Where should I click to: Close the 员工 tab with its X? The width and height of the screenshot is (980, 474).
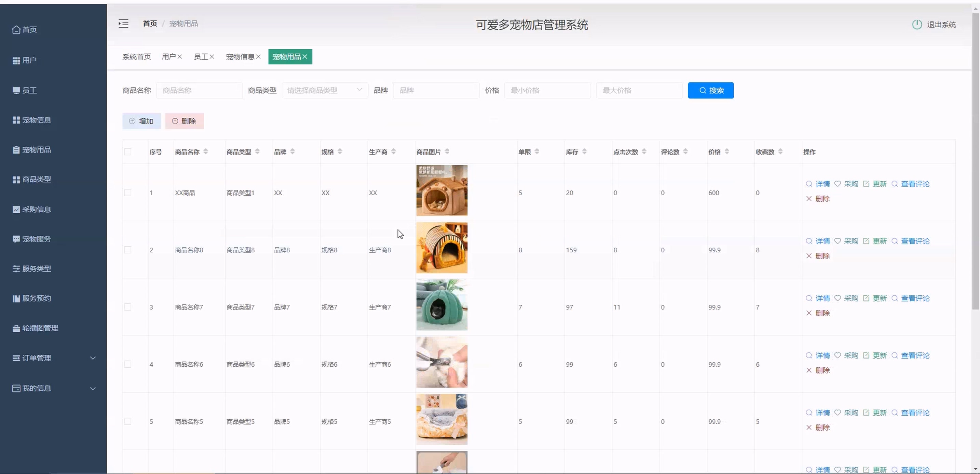pos(212,57)
